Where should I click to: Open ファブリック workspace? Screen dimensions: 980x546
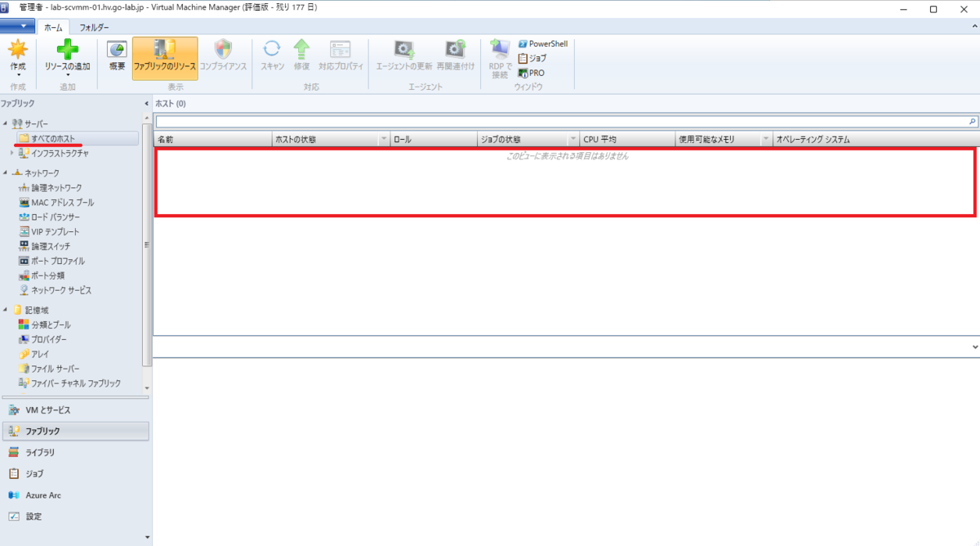pyautogui.click(x=76, y=431)
